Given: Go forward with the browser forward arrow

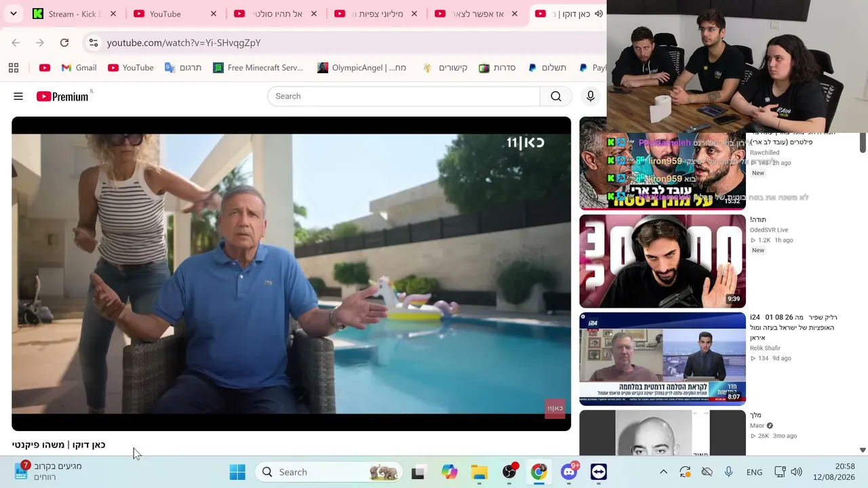Looking at the screenshot, I should pos(40,43).
